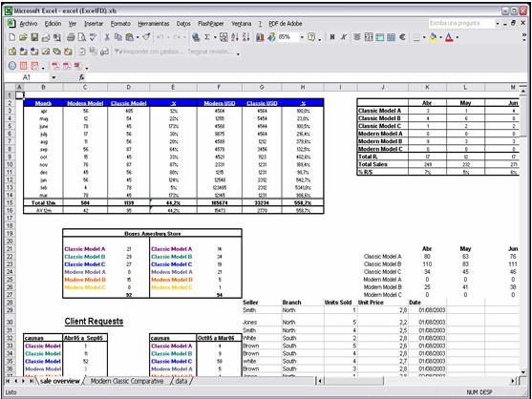
Task: Switch to the Modern Classic Comparative sheet
Action: pos(127,381)
